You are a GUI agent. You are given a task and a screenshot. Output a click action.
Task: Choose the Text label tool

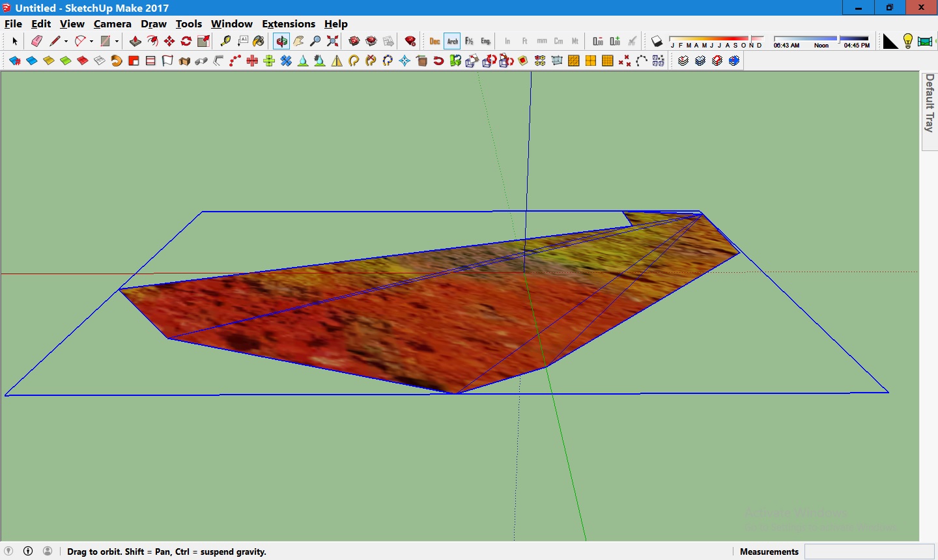tap(242, 41)
